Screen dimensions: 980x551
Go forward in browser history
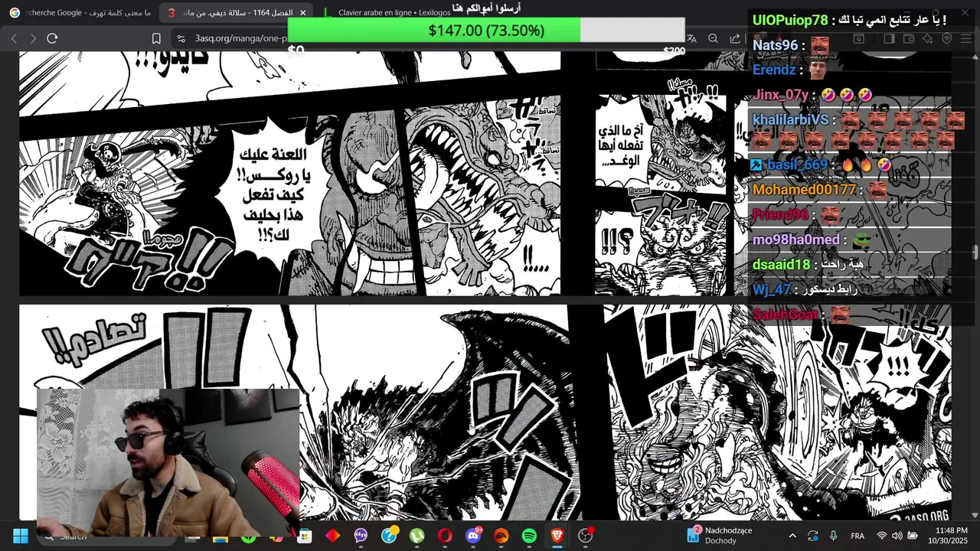[32, 38]
